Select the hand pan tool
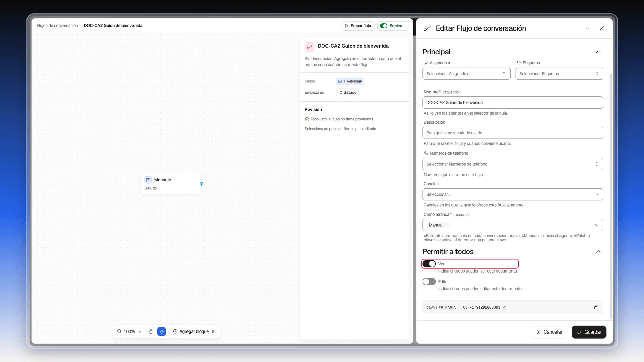644x362 pixels. [x=151, y=331]
